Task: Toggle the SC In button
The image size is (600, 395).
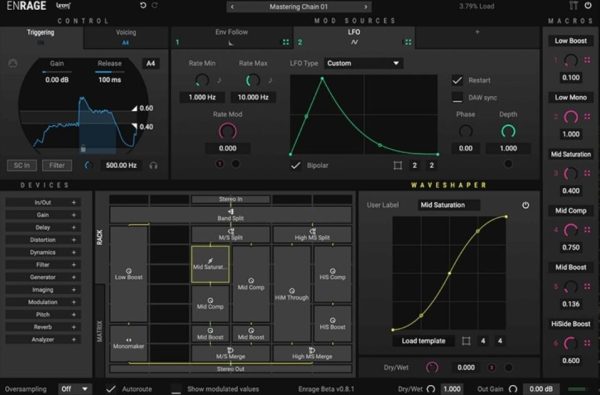Action: point(22,165)
